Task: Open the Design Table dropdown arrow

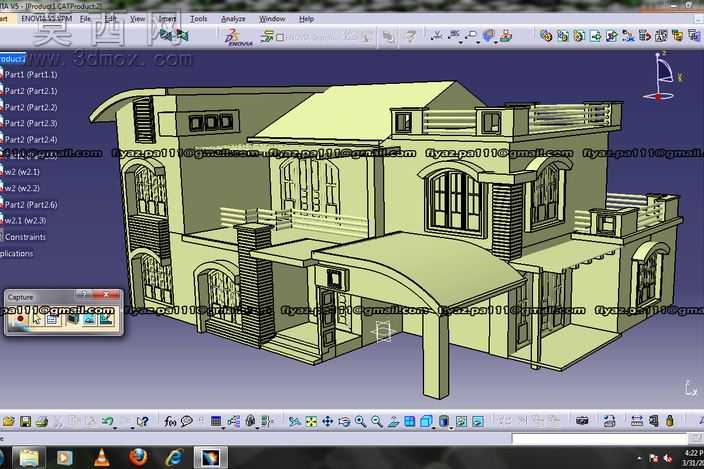Action: click(x=224, y=427)
